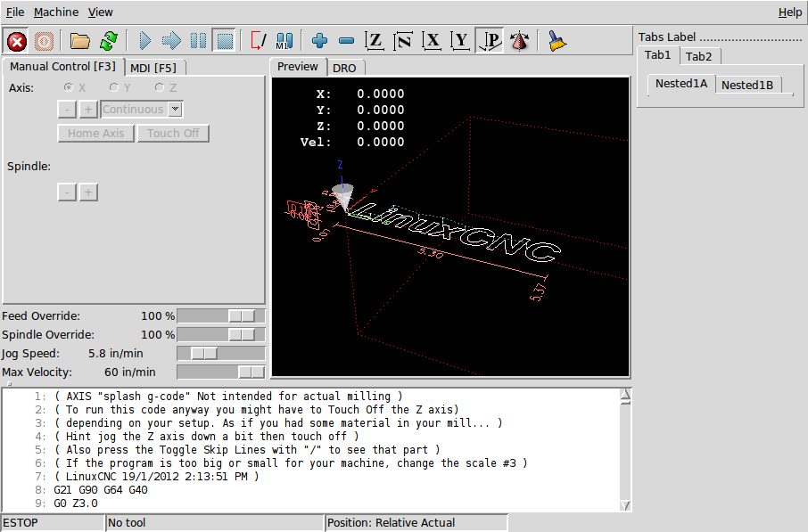
Task: Adjust the Max Velocity slider
Action: (221, 372)
